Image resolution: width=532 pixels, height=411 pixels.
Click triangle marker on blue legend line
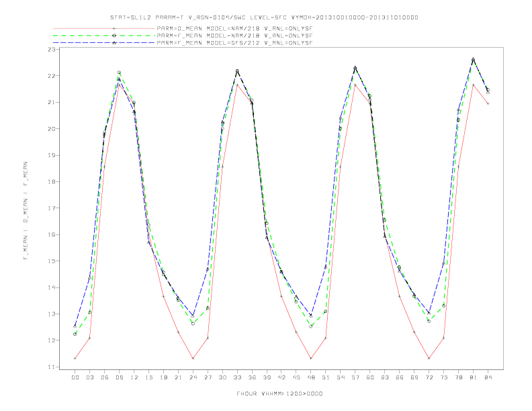click(114, 43)
